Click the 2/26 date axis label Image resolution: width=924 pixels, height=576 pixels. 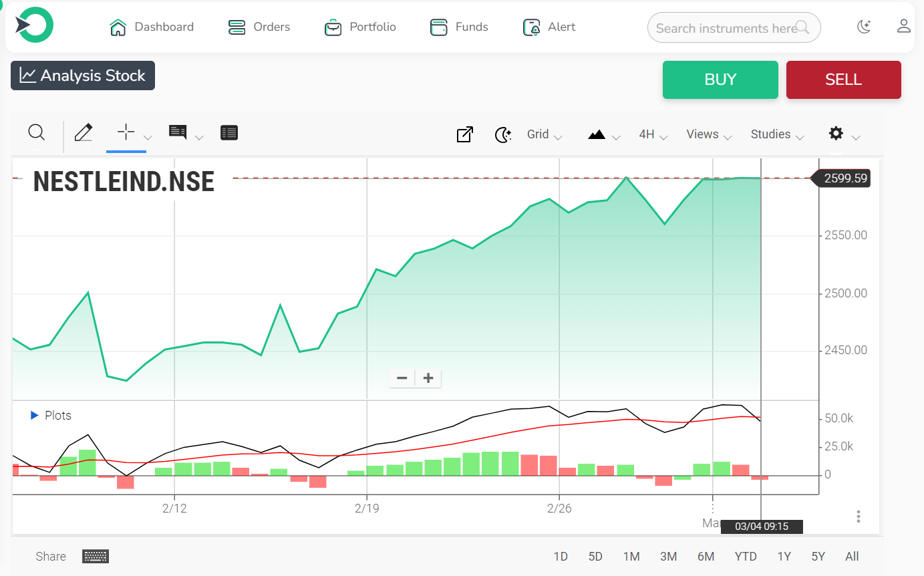click(559, 509)
